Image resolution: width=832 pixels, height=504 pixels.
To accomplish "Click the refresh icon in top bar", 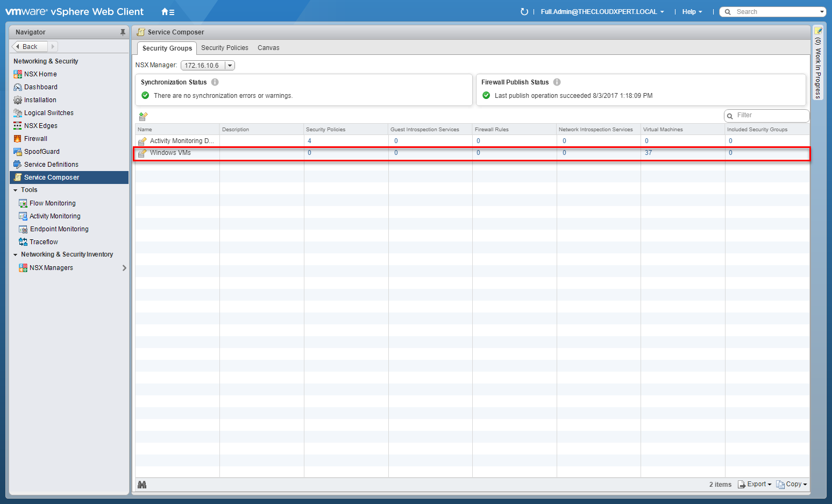I will (524, 12).
